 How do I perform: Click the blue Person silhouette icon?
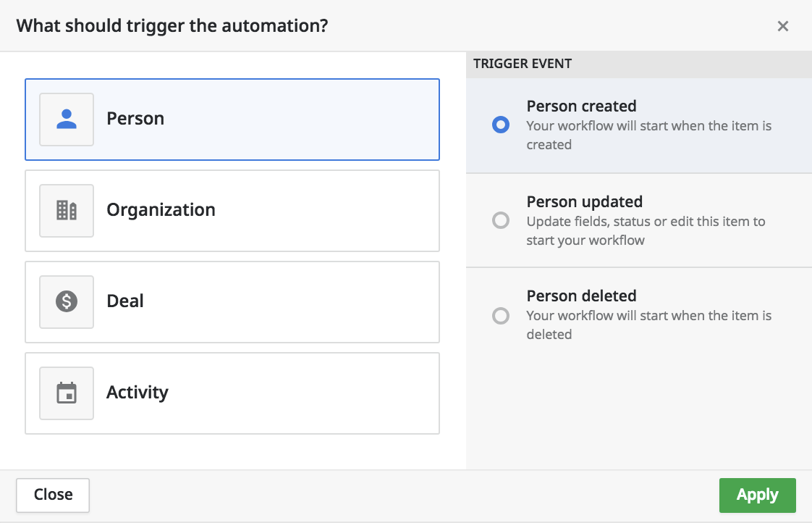point(67,120)
